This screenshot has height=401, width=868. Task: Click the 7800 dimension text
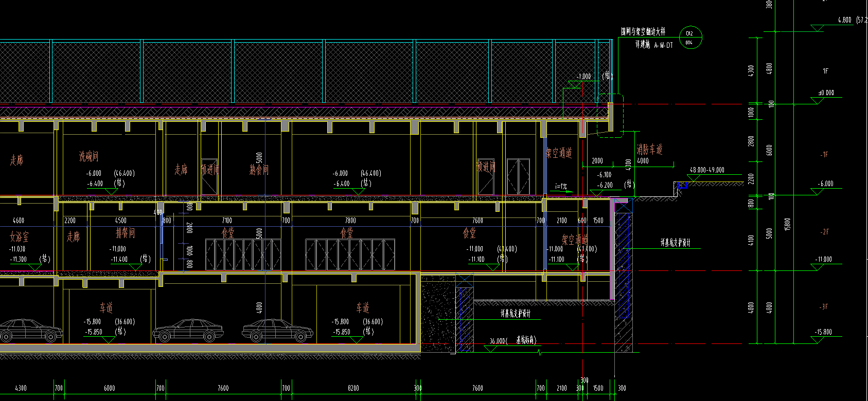click(350, 221)
